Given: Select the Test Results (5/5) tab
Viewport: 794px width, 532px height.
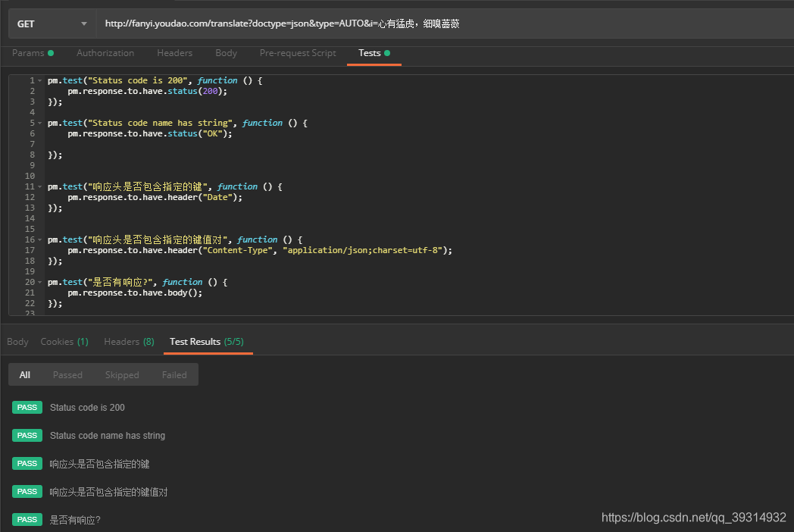Looking at the screenshot, I should pos(207,342).
